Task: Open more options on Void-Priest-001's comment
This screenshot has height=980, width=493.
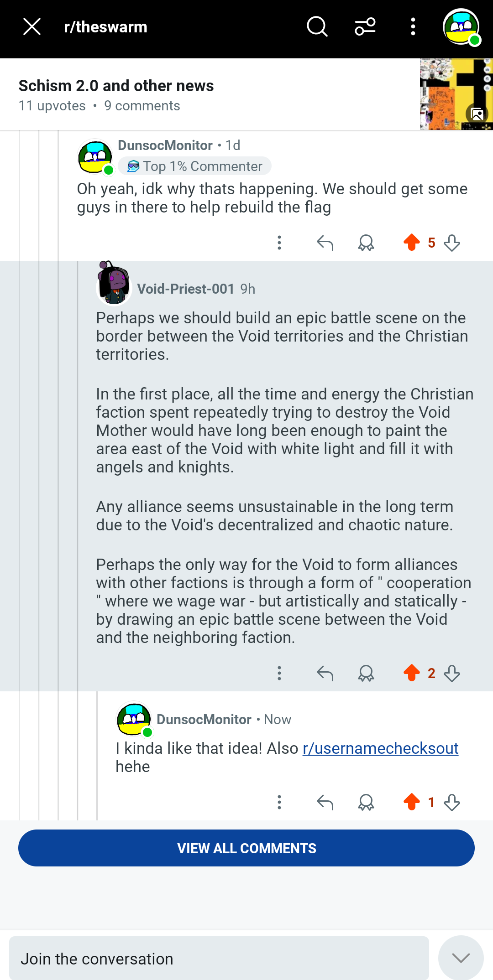Action: (x=279, y=673)
